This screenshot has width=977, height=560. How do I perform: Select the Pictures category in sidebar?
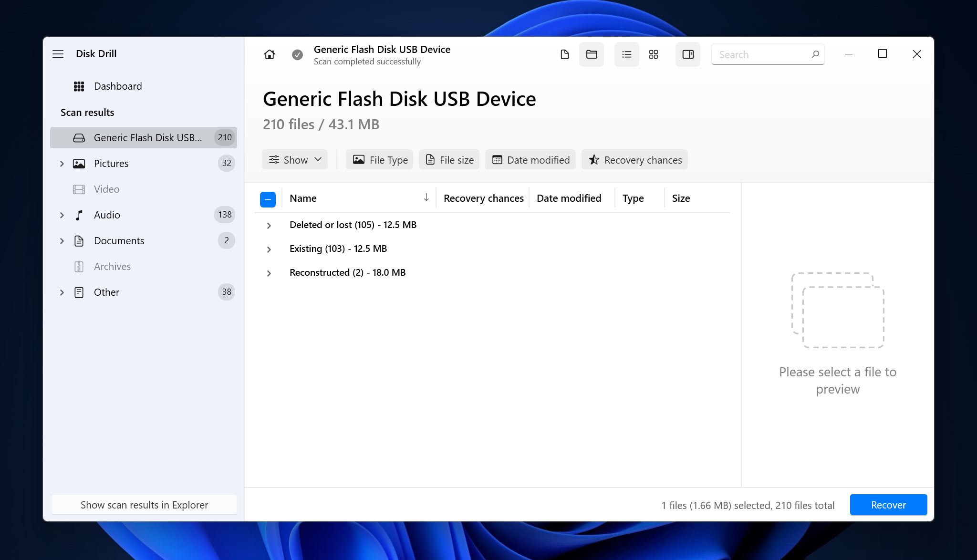(111, 163)
